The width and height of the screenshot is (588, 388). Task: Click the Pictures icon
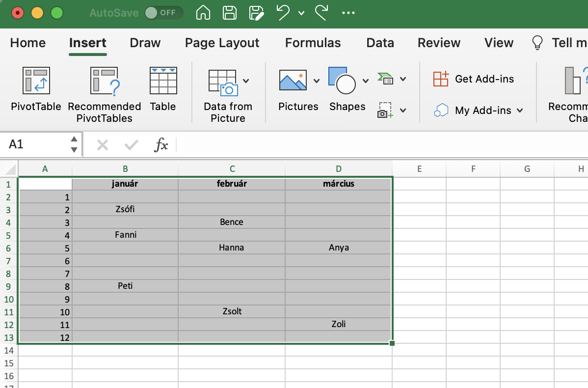293,81
